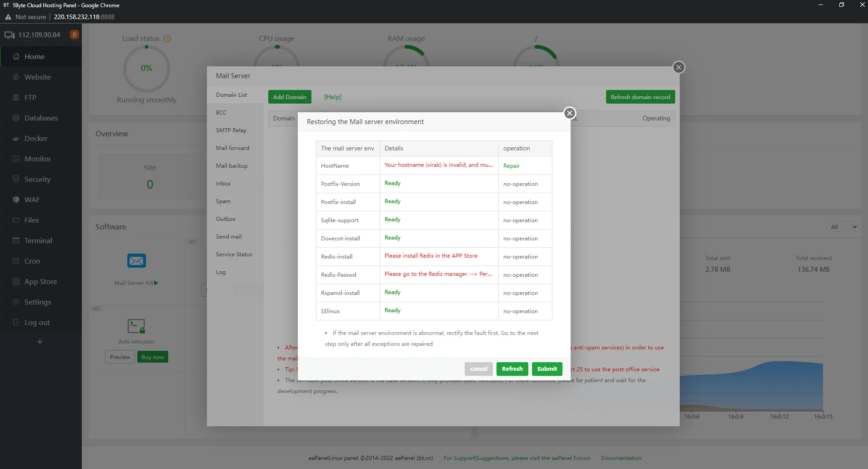The height and width of the screenshot is (469, 868).
Task: Open the Spam tab
Action: click(x=235, y=201)
